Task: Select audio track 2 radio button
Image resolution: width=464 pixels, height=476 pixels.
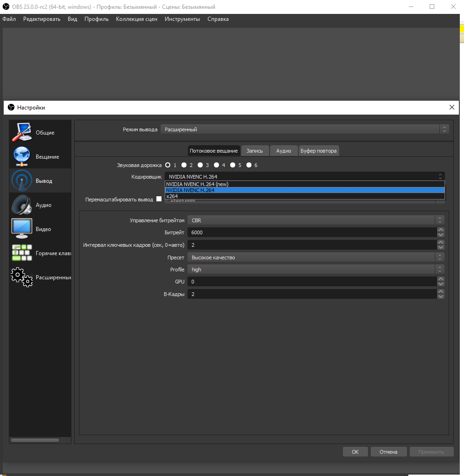Action: pos(184,165)
